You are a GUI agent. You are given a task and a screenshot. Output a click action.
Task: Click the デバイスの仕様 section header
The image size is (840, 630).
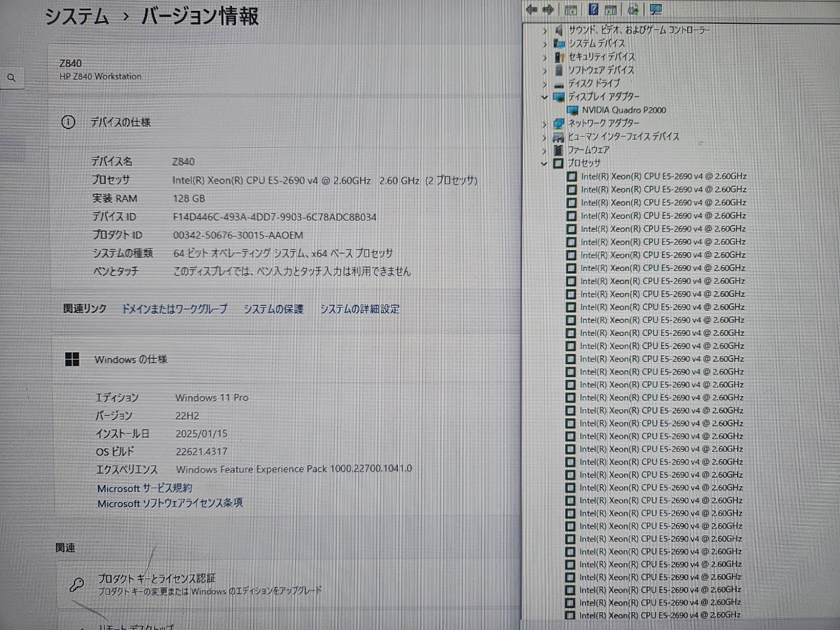[x=121, y=122]
